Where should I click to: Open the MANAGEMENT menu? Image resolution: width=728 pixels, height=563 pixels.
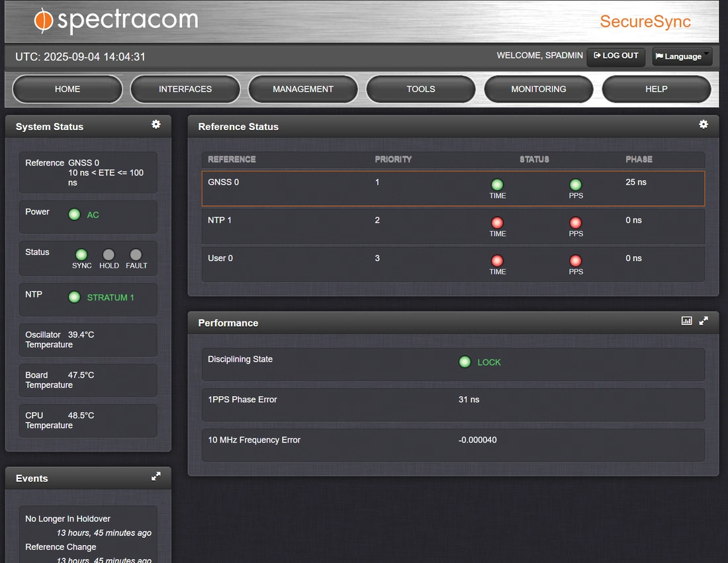tap(303, 89)
